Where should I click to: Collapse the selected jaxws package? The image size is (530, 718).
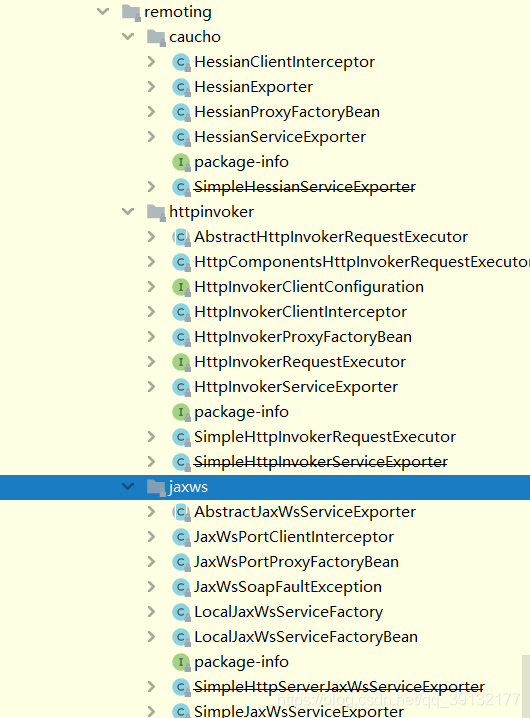(128, 486)
